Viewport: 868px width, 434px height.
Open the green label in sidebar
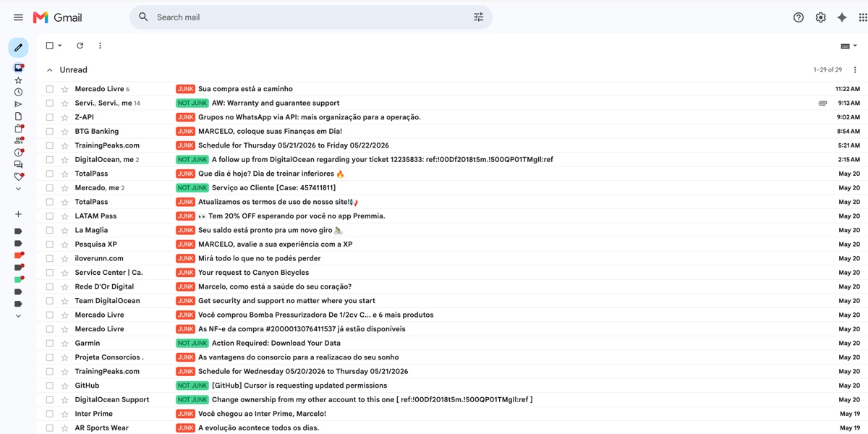tap(19, 279)
